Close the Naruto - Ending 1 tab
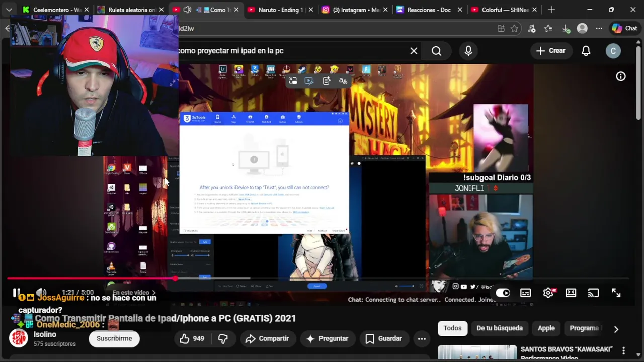Image resolution: width=644 pixels, height=362 pixels. click(311, 10)
